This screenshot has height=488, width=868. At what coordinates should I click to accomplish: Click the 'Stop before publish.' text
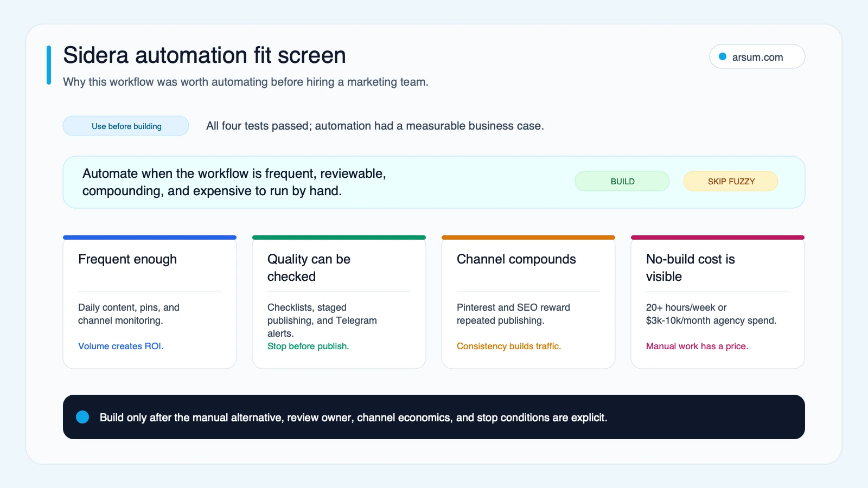pos(308,346)
